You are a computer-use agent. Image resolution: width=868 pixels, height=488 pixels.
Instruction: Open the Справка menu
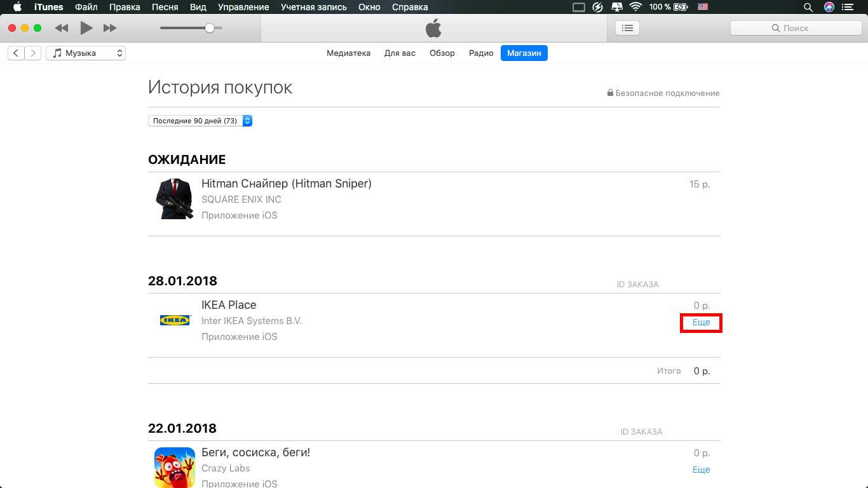point(410,7)
